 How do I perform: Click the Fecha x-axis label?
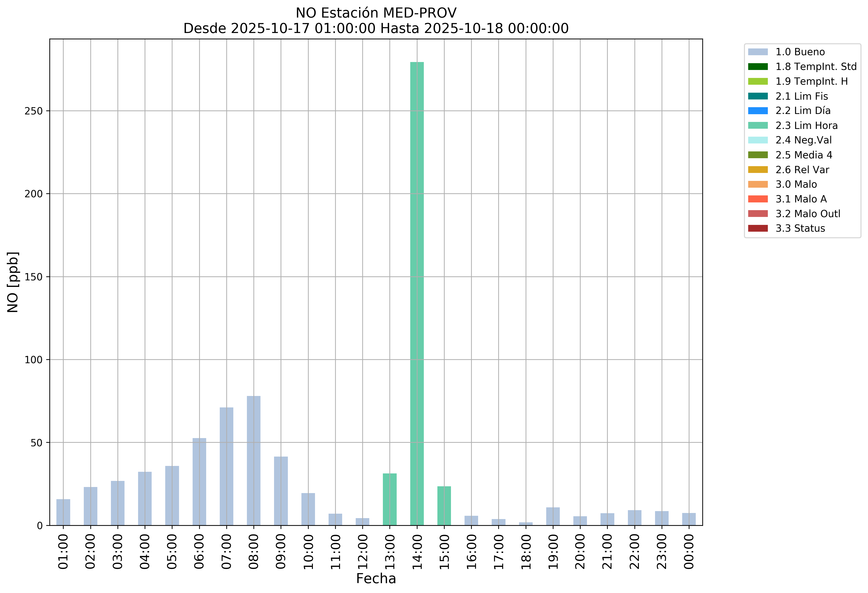(x=376, y=579)
